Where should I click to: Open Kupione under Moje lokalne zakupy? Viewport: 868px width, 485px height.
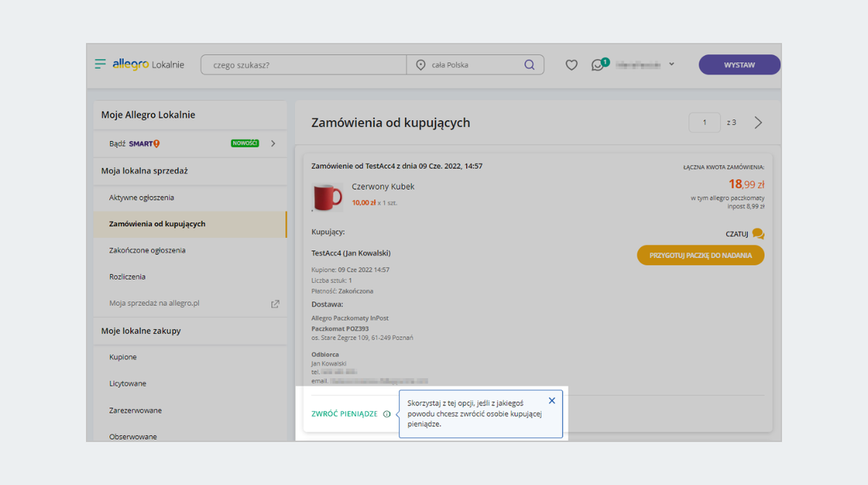(123, 356)
